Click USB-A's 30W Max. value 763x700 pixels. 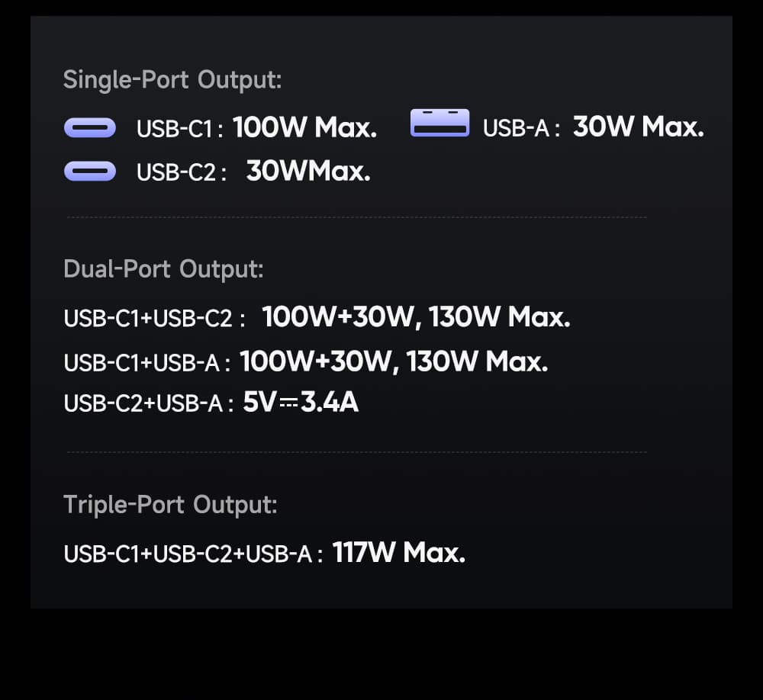point(638,127)
